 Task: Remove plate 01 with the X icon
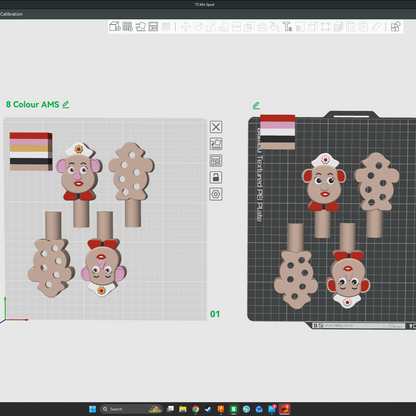click(216, 127)
